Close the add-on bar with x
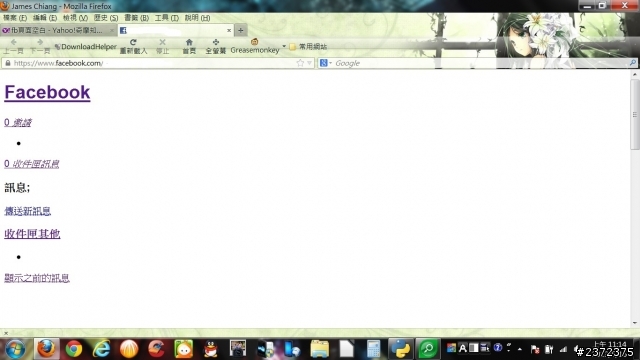The width and height of the screenshot is (640, 360). (x=6, y=333)
